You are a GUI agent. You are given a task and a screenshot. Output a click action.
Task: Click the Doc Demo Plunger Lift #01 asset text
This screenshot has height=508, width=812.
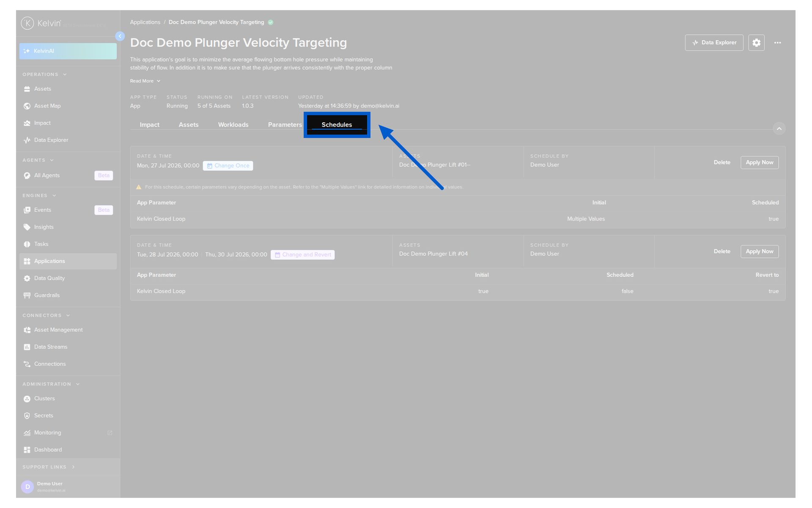(x=435, y=165)
